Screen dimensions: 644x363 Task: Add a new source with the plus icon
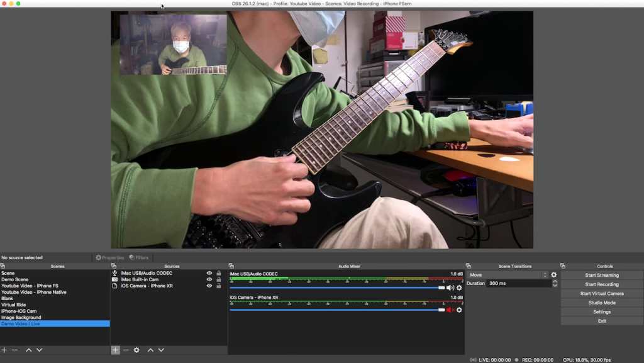pyautogui.click(x=115, y=350)
